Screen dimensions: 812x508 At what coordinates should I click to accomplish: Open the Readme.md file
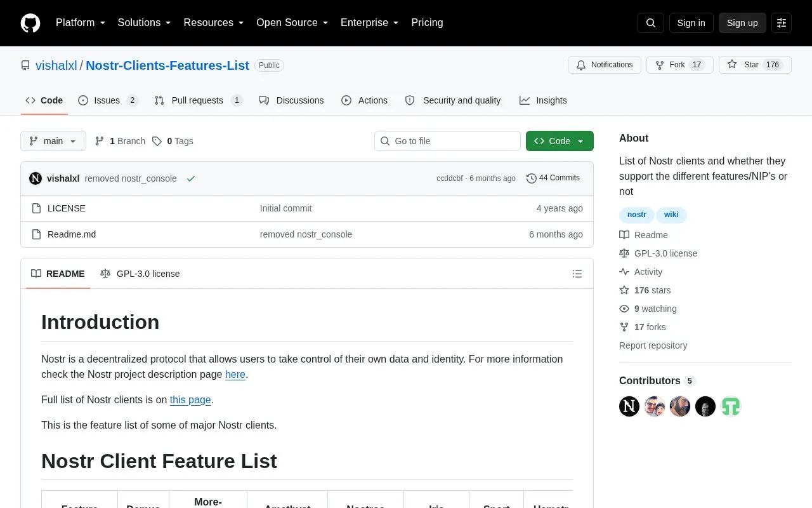[x=72, y=234]
